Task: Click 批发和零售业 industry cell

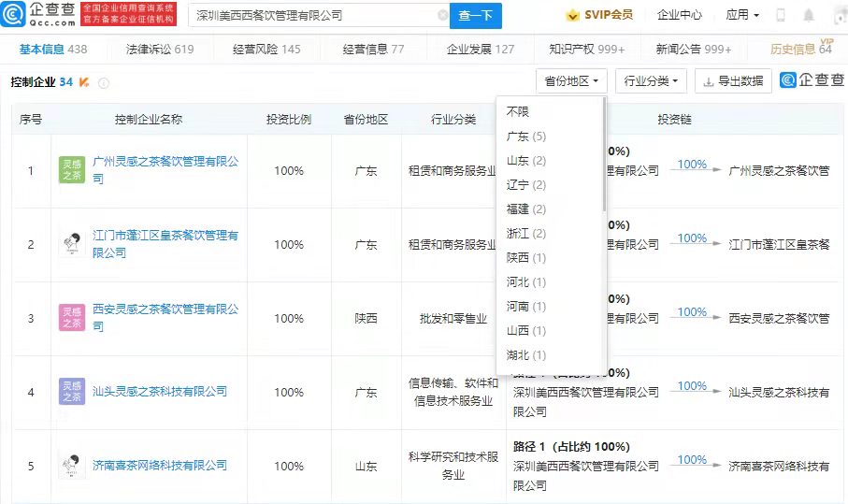Action: (453, 319)
